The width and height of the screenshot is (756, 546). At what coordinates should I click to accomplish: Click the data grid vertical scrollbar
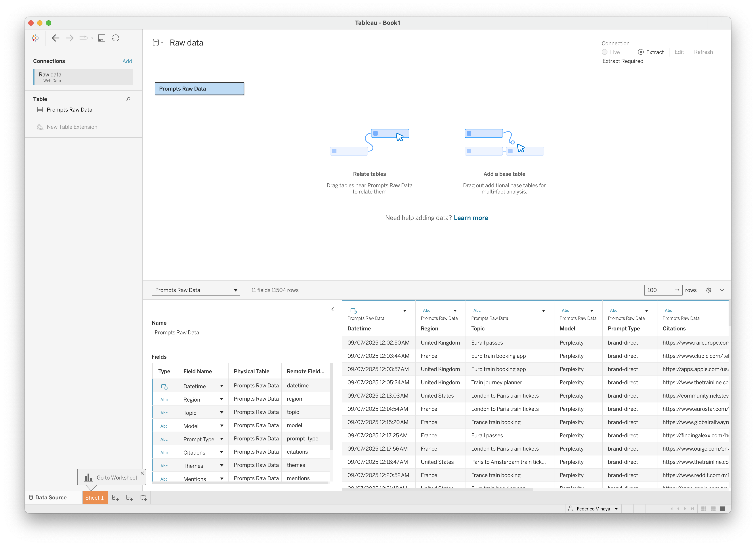[730, 313]
